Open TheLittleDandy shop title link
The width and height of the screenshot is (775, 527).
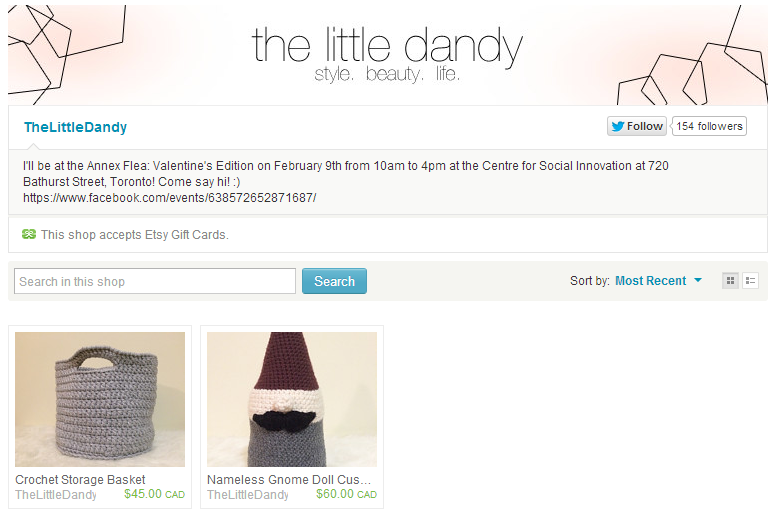(x=75, y=127)
